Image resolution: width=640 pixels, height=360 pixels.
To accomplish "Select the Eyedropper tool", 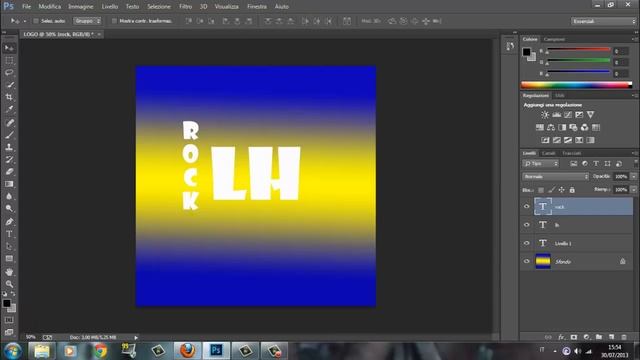I will click(9, 109).
